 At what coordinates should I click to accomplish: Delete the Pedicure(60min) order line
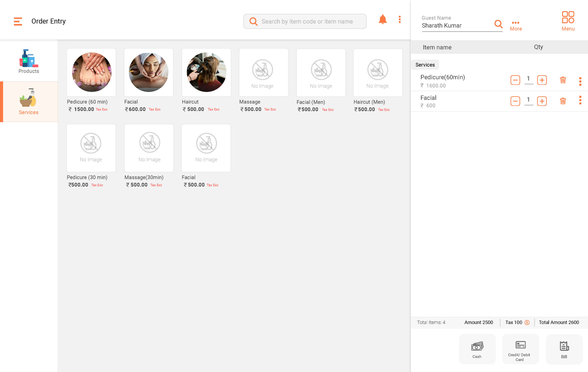tap(563, 80)
